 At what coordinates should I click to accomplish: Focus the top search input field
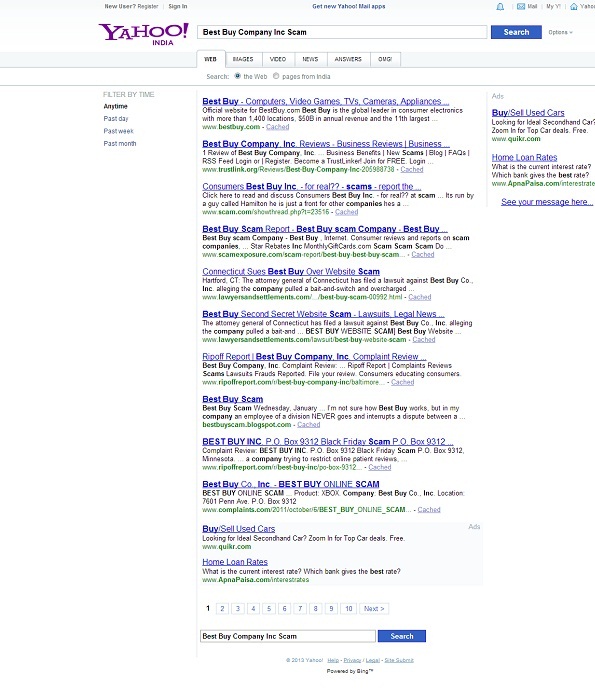click(x=342, y=32)
